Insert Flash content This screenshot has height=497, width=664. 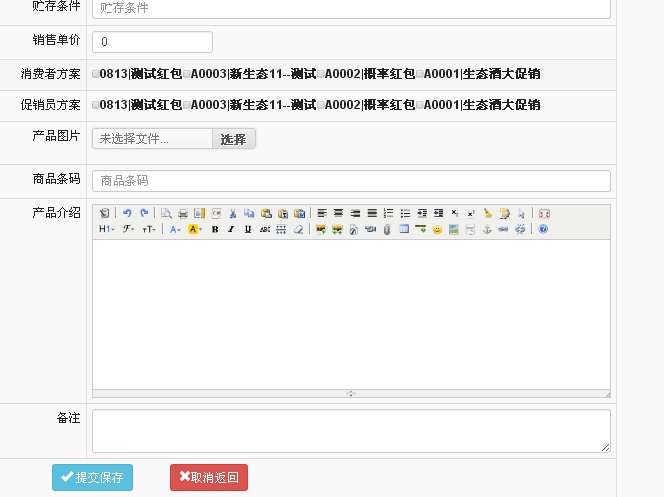click(x=354, y=229)
